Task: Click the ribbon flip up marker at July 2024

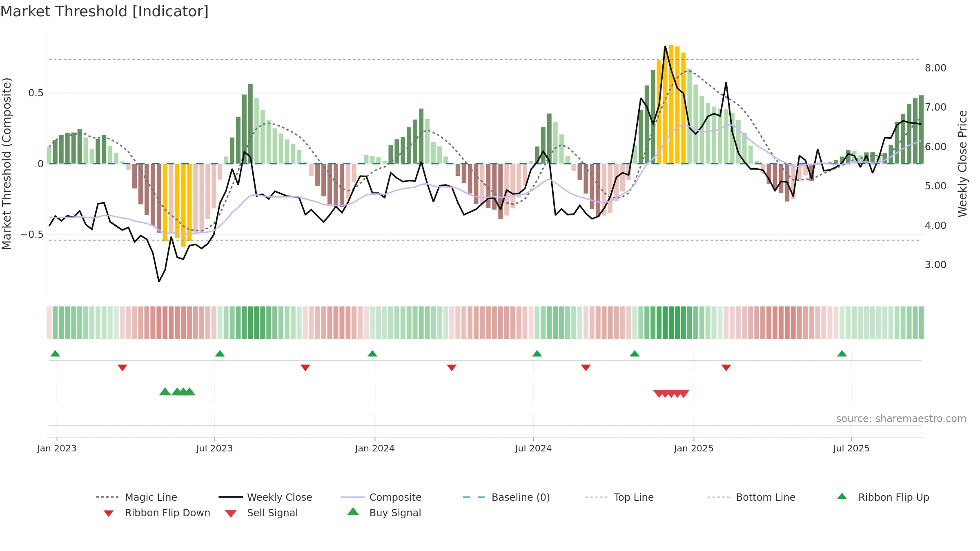Action: click(537, 353)
